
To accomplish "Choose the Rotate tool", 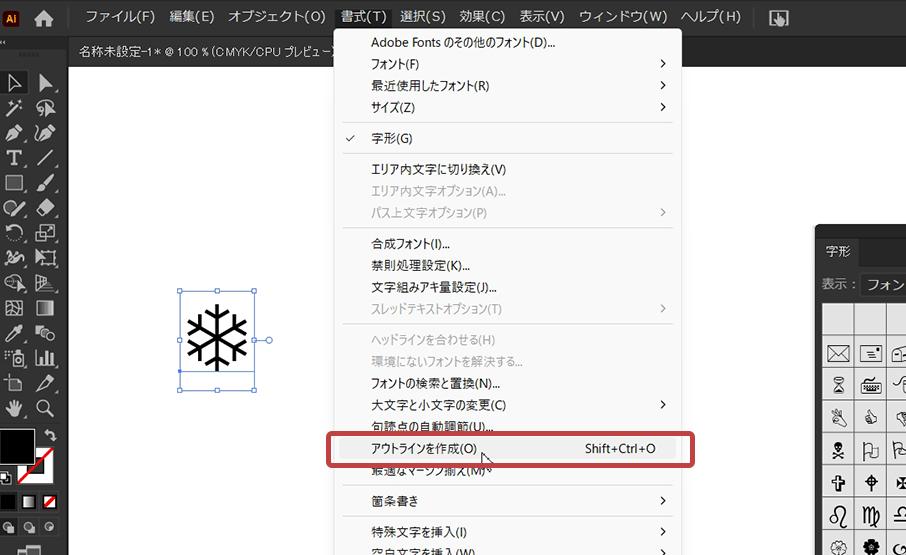I will 14,233.
